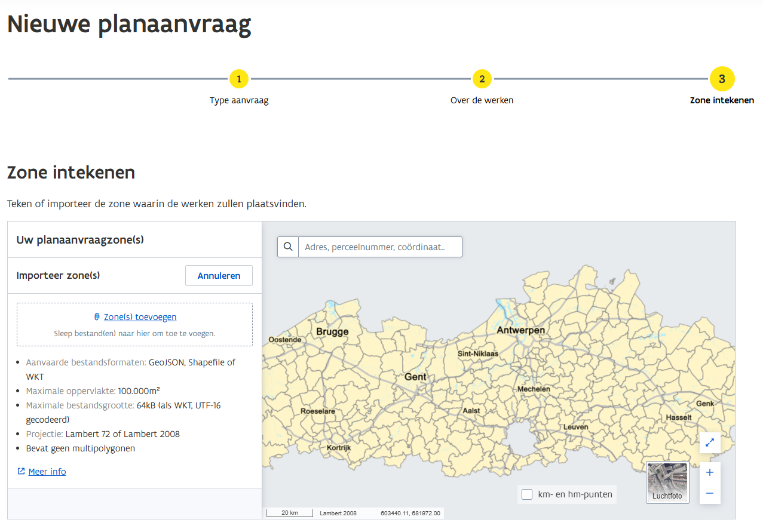Go to step 1 Type aanvraag

(x=239, y=79)
